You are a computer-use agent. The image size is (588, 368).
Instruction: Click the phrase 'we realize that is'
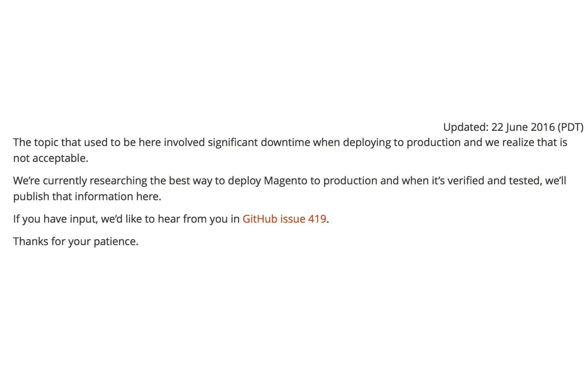tap(526, 143)
